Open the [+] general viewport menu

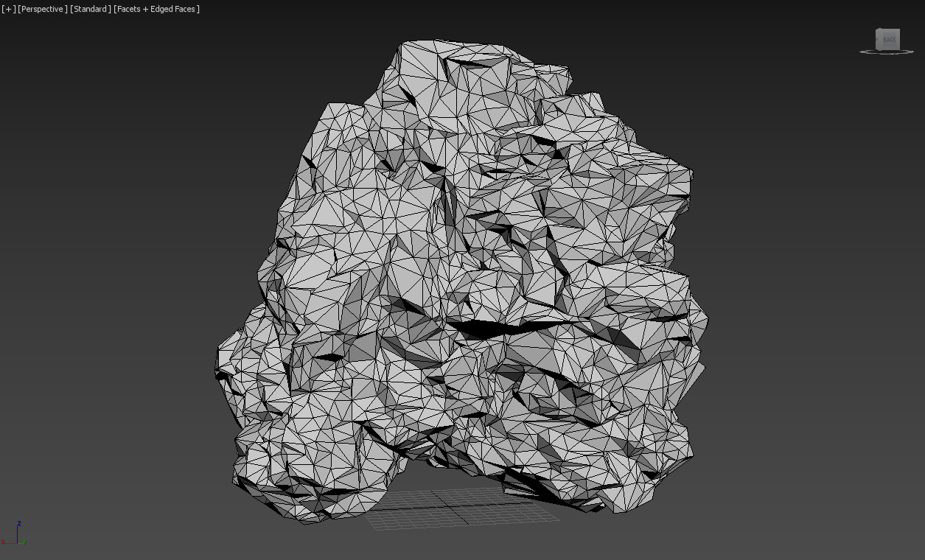pyautogui.click(x=9, y=8)
